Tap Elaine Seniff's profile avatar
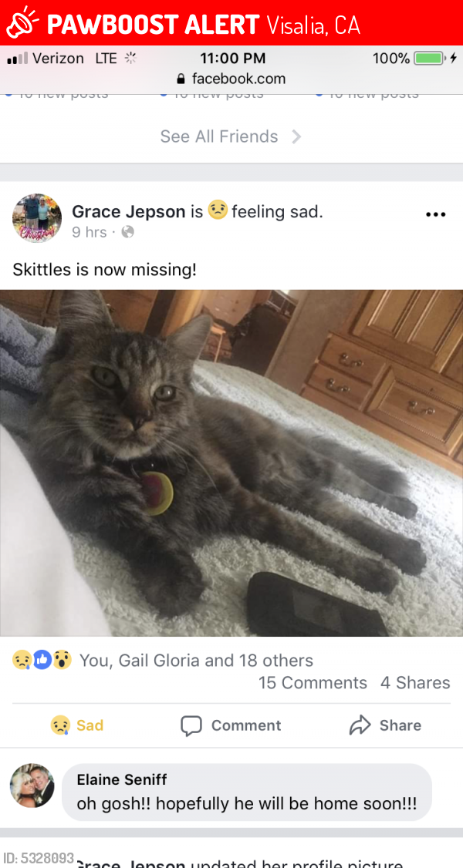This screenshot has width=463, height=868. [x=32, y=786]
